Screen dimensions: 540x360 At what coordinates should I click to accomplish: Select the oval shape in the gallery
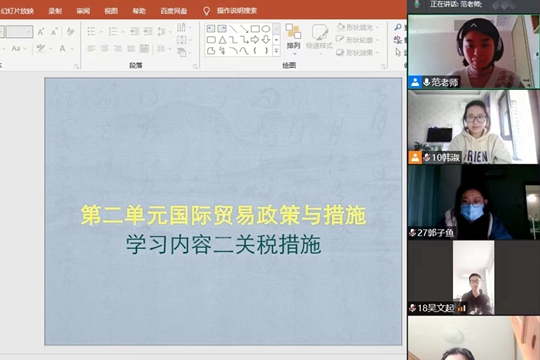(x=266, y=28)
